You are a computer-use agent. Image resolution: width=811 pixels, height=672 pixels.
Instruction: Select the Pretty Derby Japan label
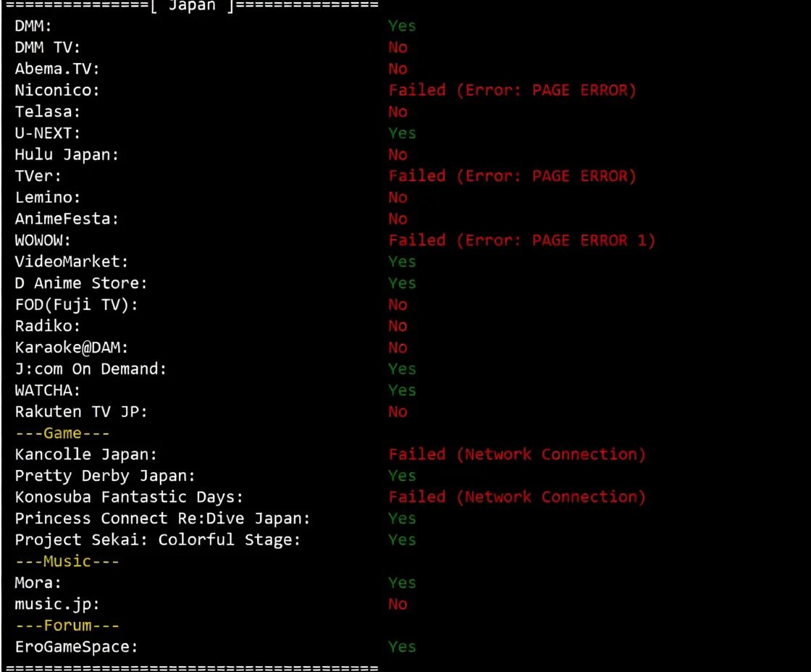(x=105, y=476)
